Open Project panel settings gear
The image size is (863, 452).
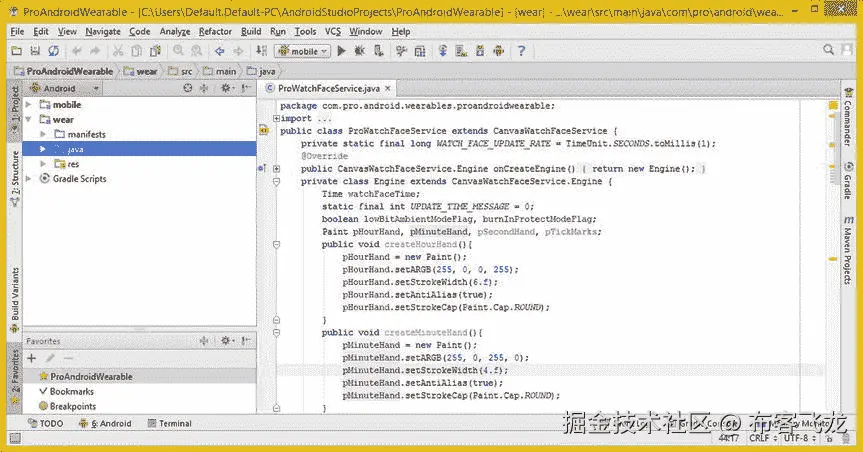[x=226, y=88]
